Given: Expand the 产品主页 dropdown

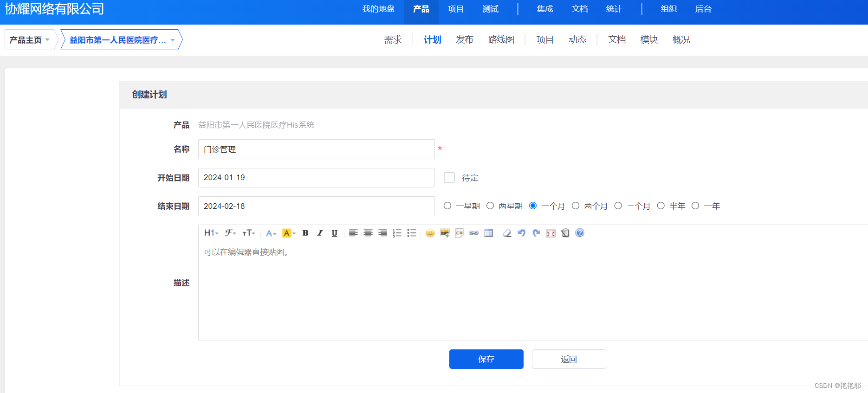Looking at the screenshot, I should point(30,40).
